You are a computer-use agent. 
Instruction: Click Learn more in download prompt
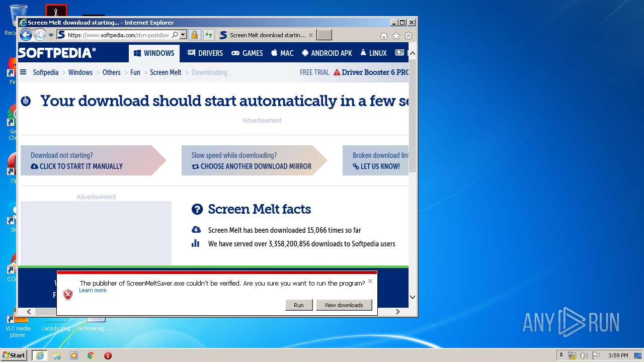[x=93, y=290]
